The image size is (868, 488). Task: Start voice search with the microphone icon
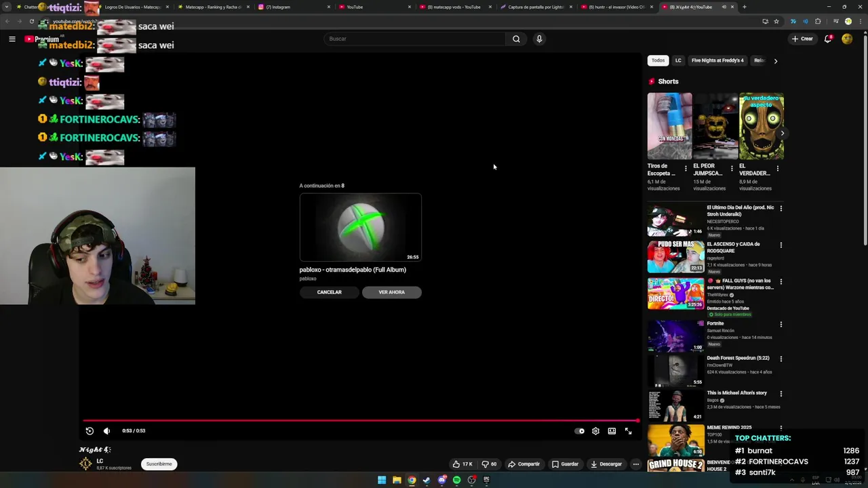(539, 39)
